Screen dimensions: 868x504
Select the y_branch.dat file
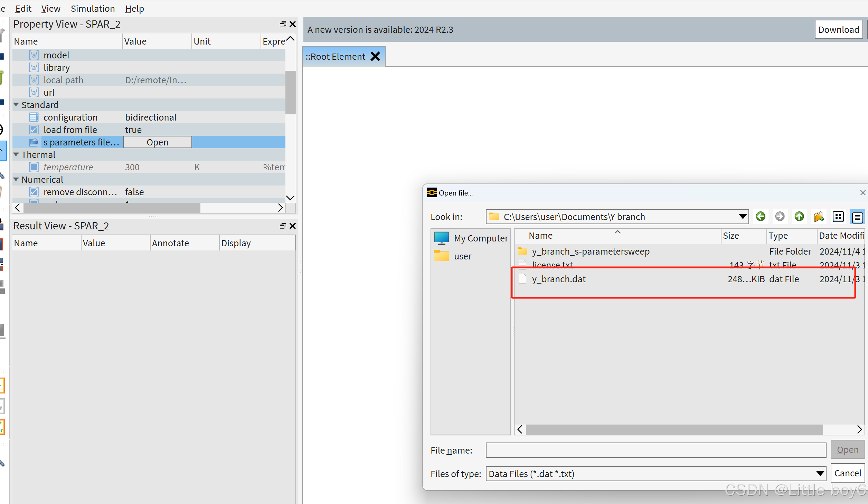[559, 279]
